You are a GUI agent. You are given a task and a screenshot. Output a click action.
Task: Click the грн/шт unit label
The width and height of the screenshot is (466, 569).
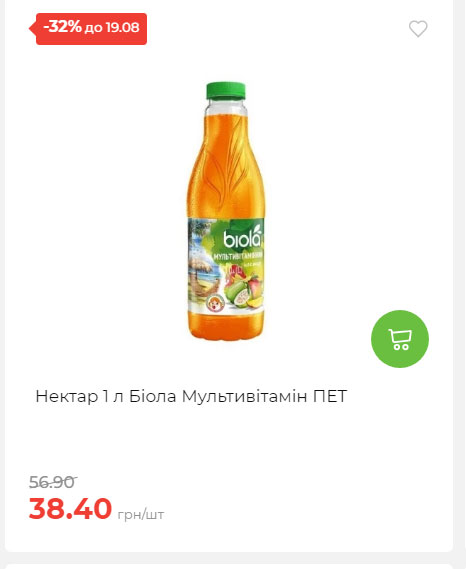[141, 514]
